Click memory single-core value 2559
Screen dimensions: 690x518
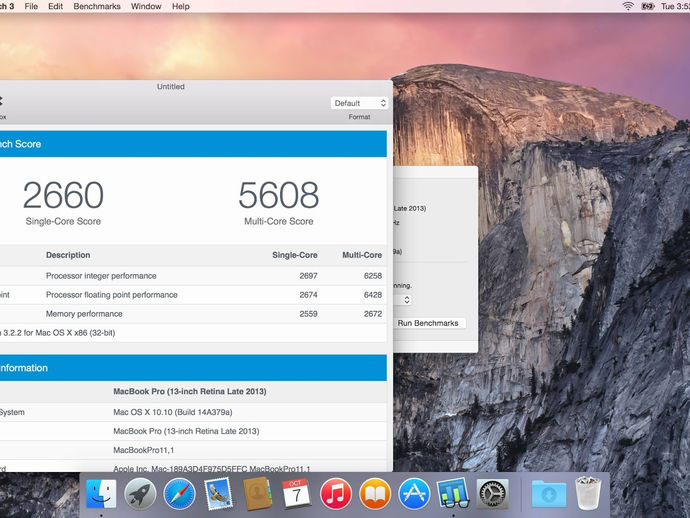308,314
